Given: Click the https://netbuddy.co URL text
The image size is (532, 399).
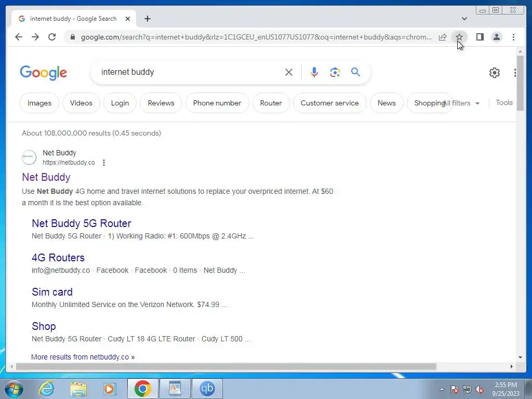Looking at the screenshot, I should point(69,163).
